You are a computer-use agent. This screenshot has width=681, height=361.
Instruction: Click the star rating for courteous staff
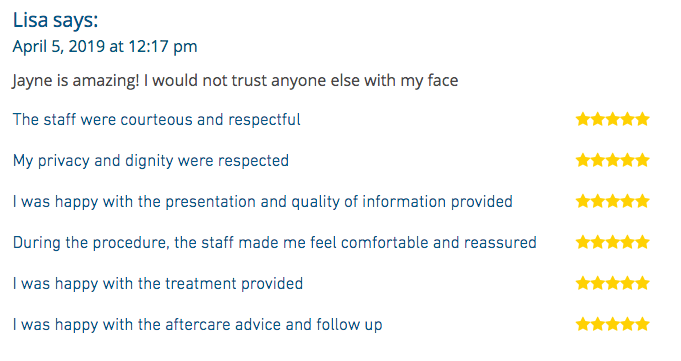[x=612, y=119]
